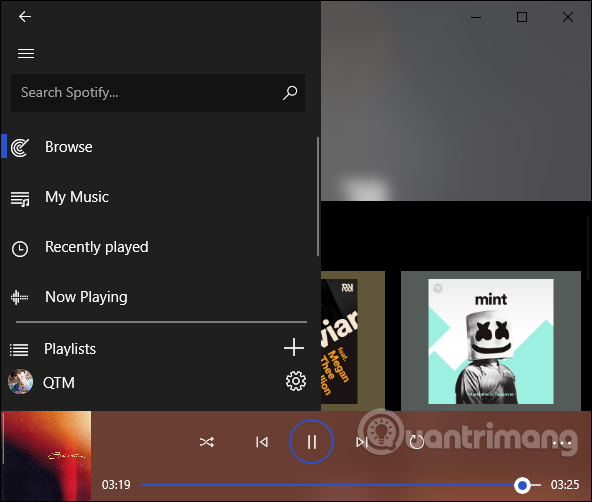This screenshot has width=592, height=502.
Task: Select the QTM account name
Action: coord(59,383)
